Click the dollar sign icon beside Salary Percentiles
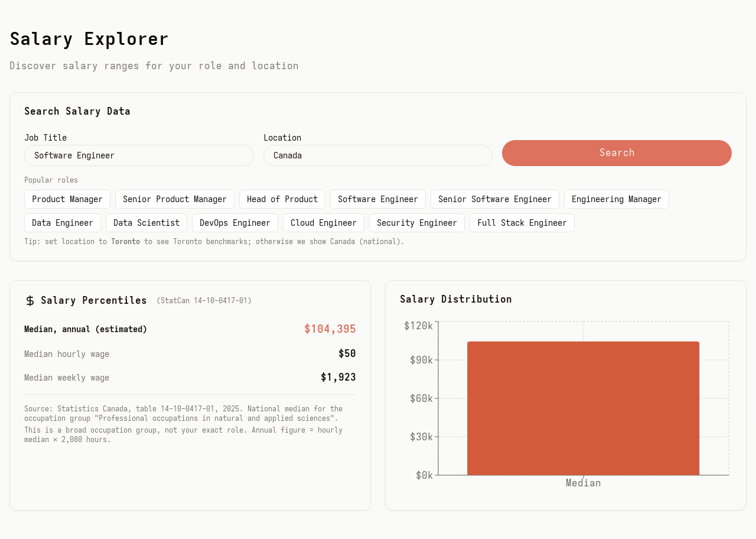The image size is (756, 539). pyautogui.click(x=30, y=301)
